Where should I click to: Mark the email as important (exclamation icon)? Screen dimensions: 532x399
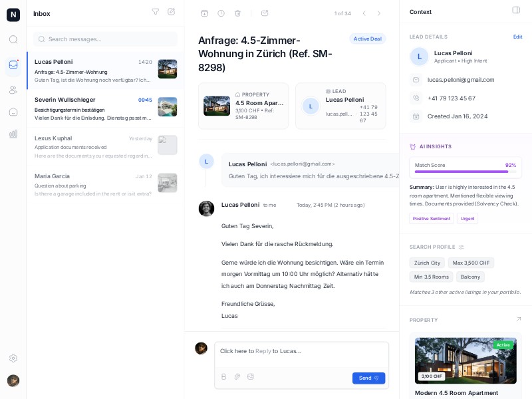tap(221, 13)
